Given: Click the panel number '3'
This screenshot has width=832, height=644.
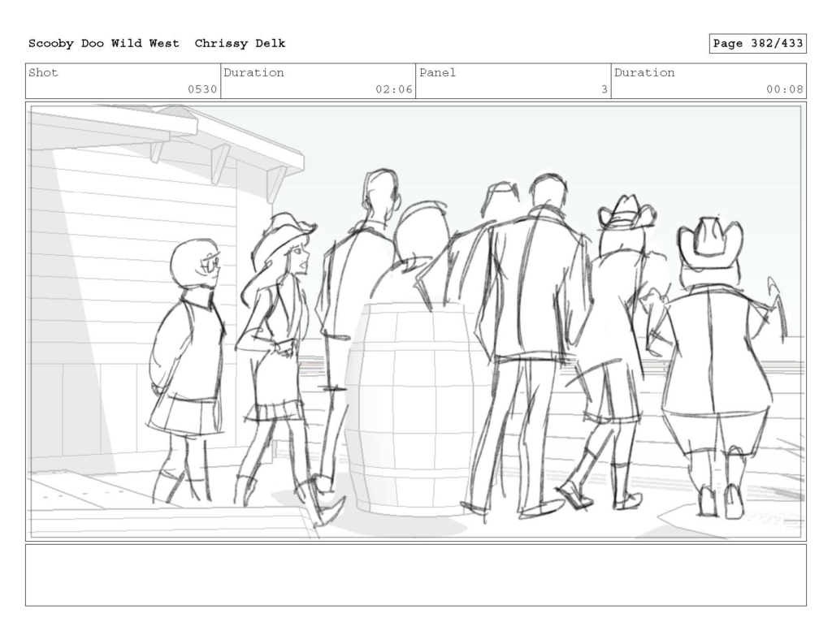Looking at the screenshot, I should [x=604, y=89].
